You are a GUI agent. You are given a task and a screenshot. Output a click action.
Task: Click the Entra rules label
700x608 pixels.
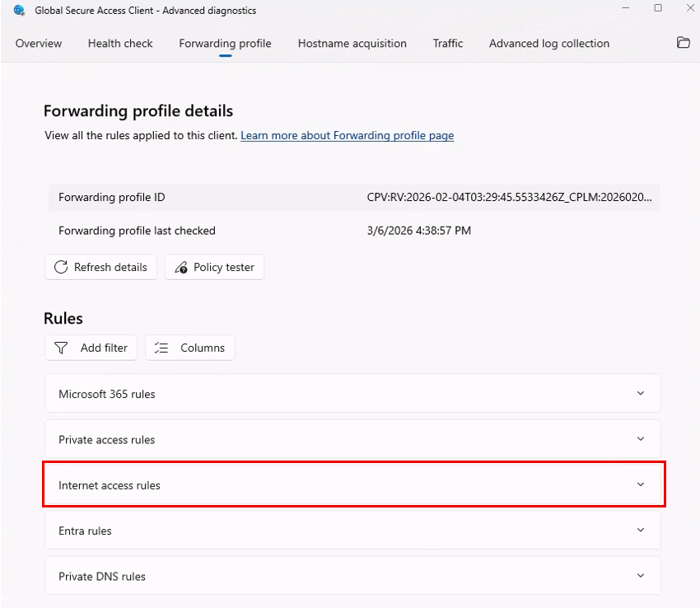click(x=85, y=531)
